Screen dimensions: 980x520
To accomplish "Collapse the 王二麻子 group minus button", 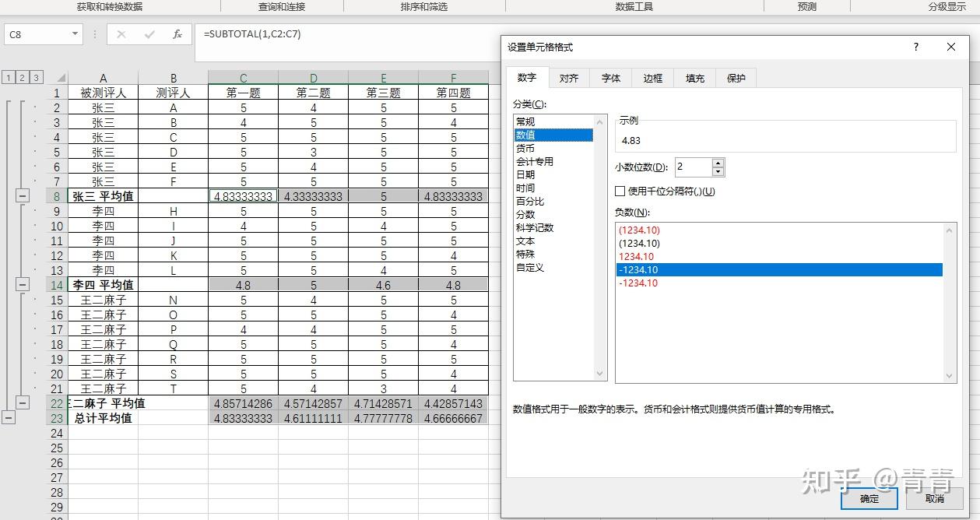I will tap(23, 403).
